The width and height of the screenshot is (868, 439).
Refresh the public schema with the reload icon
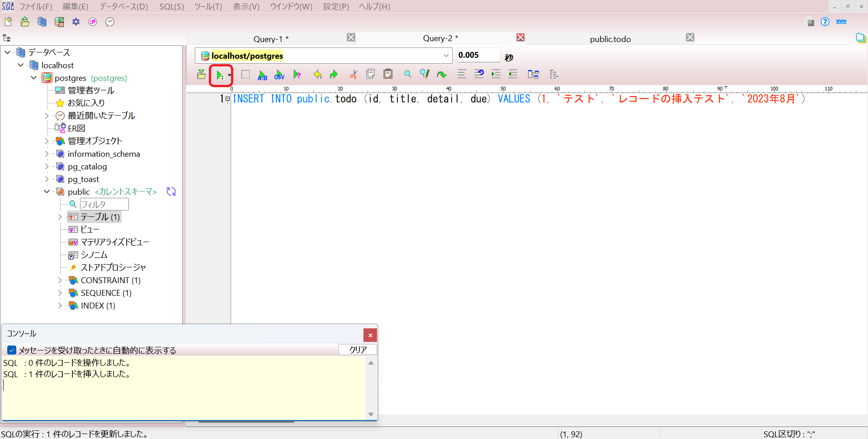171,191
